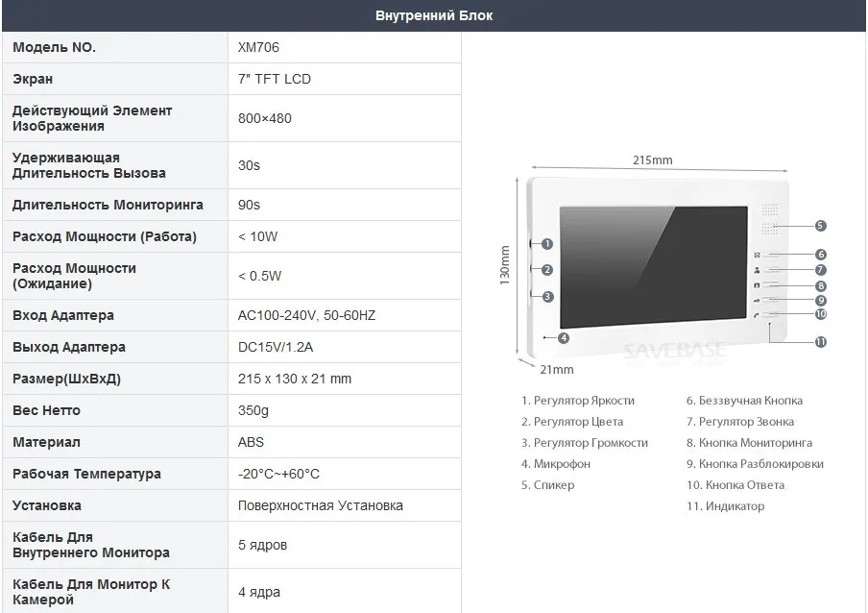Screen dimensions: 868x613
Task: Click callout marker 2 on the diagram
Action: (x=547, y=270)
